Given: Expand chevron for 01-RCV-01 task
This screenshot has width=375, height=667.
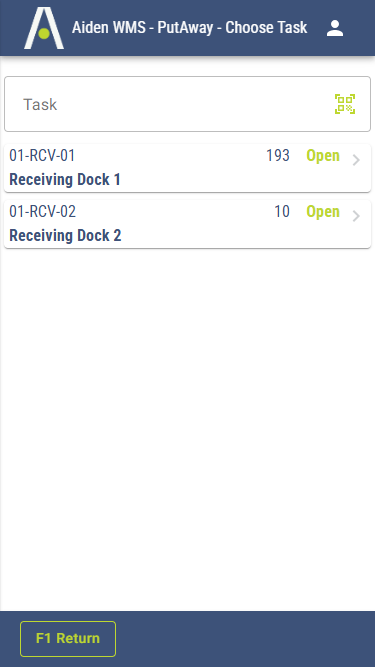Looking at the screenshot, I should pos(356,160).
